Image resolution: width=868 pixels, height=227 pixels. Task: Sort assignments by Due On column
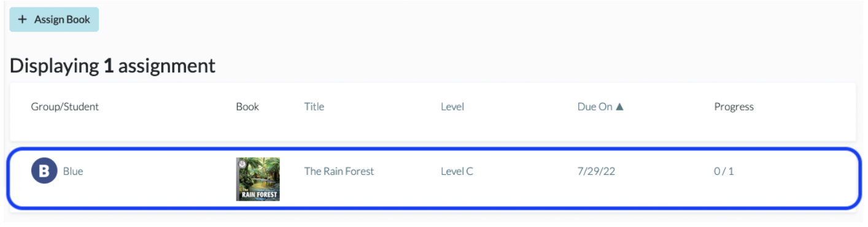coord(600,107)
